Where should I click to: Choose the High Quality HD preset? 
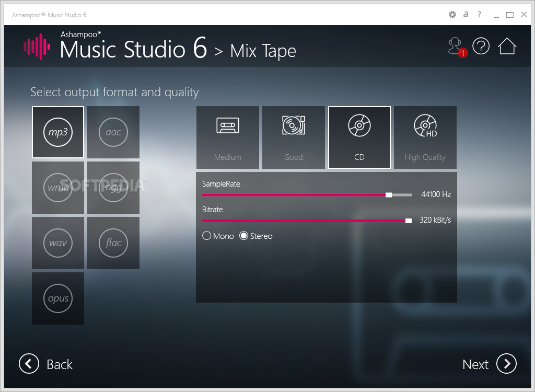coord(425,137)
